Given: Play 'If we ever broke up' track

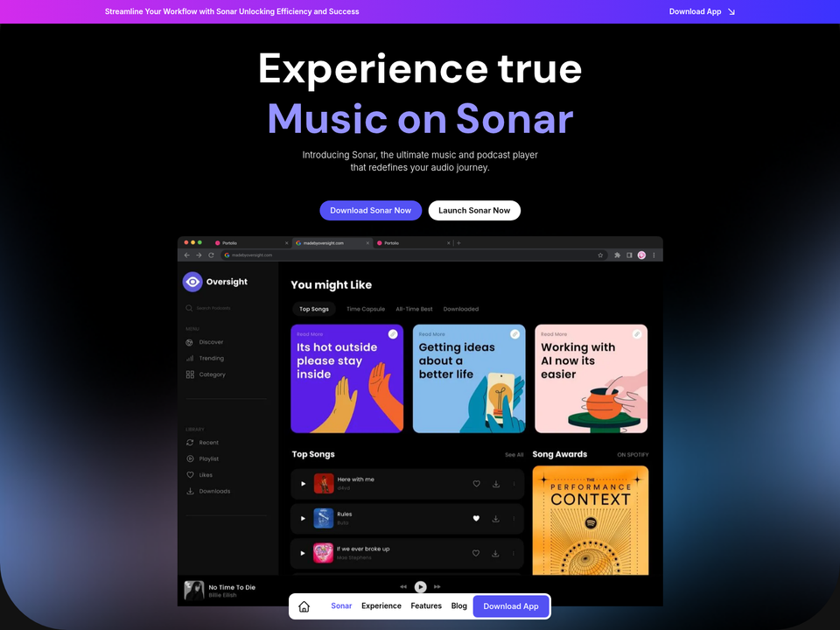Looking at the screenshot, I should coord(304,553).
